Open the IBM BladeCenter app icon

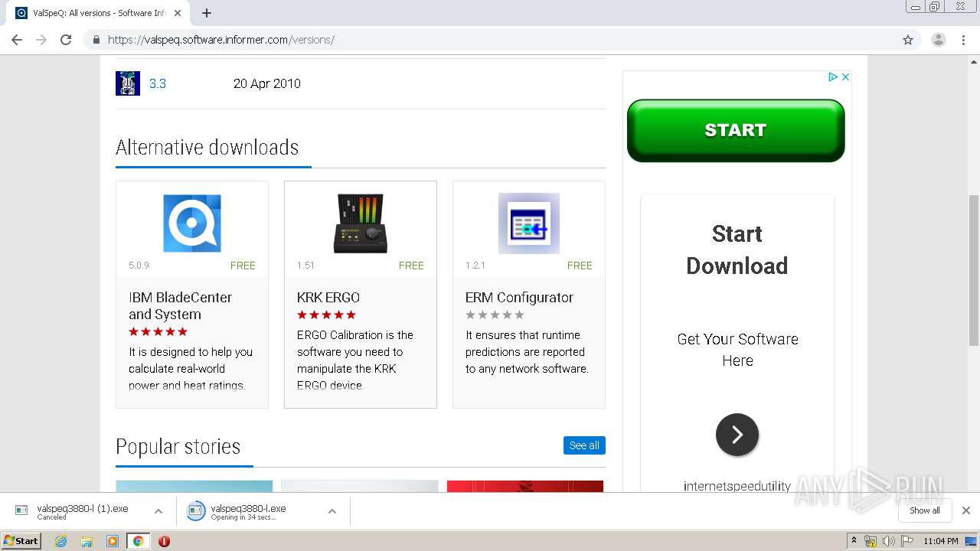pos(192,223)
